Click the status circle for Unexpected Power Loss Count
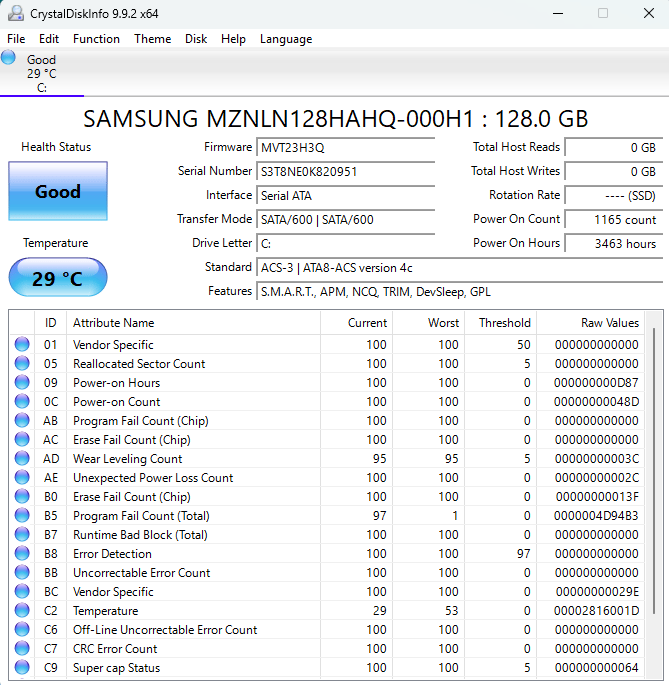669x685 pixels. (x=22, y=477)
